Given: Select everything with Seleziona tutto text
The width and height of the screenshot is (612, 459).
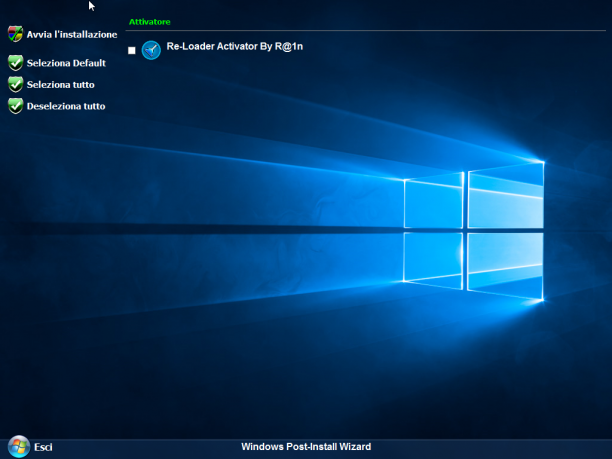Looking at the screenshot, I should [x=60, y=84].
